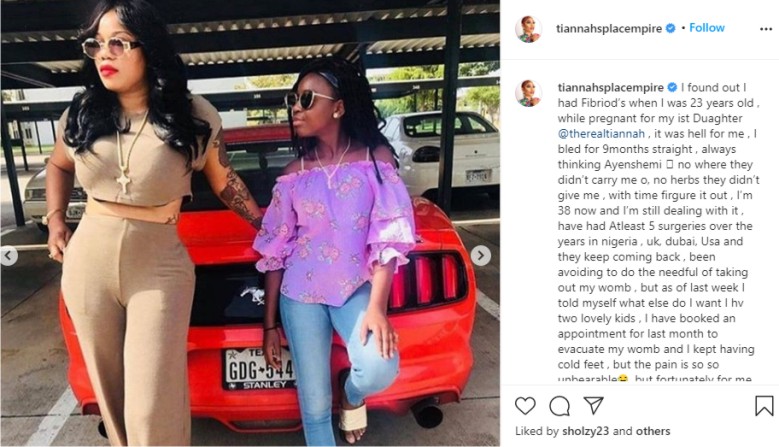This screenshot has height=447, width=779.
Task: Go to next photo with right arrow
Action: click(480, 256)
